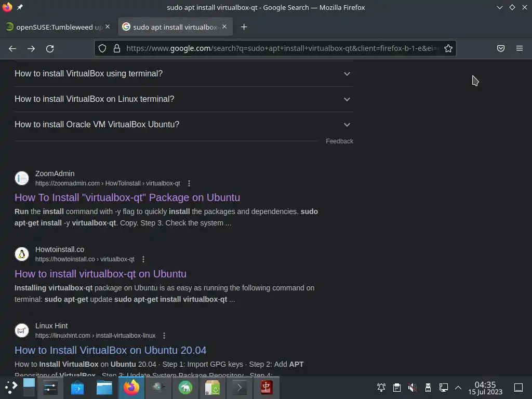Image resolution: width=532 pixels, height=399 pixels.
Task: Open the Mahjongg game from taskbar
Action: pos(267,388)
